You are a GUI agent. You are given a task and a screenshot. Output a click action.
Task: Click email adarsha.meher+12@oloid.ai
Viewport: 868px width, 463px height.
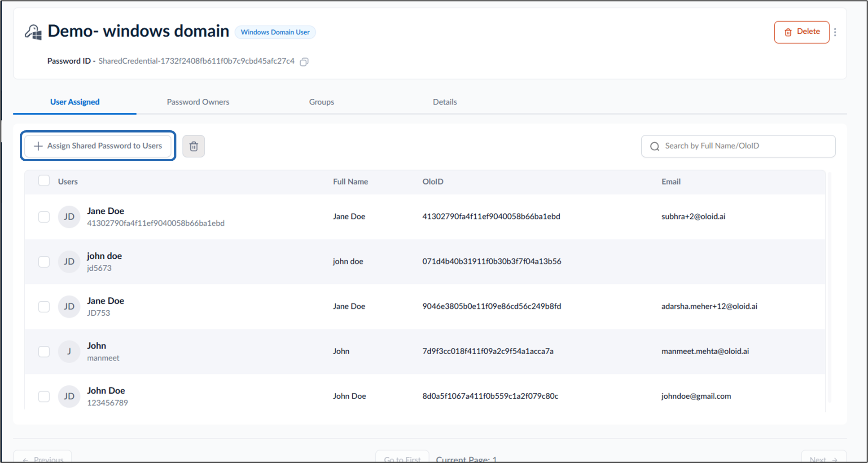click(709, 306)
